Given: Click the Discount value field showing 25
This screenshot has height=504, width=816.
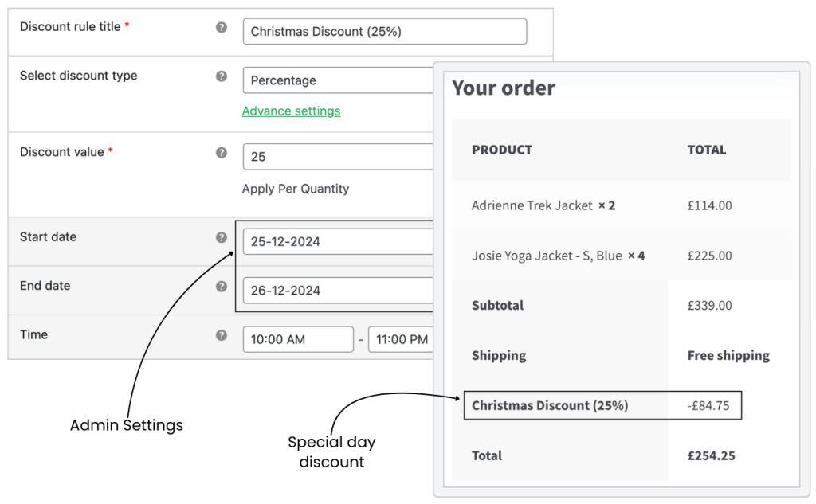Looking at the screenshot, I should 338,157.
